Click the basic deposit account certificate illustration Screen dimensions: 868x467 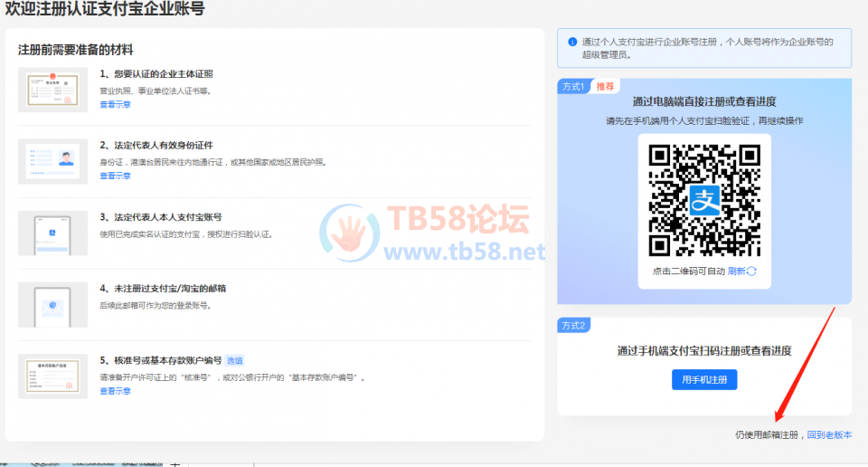point(52,376)
